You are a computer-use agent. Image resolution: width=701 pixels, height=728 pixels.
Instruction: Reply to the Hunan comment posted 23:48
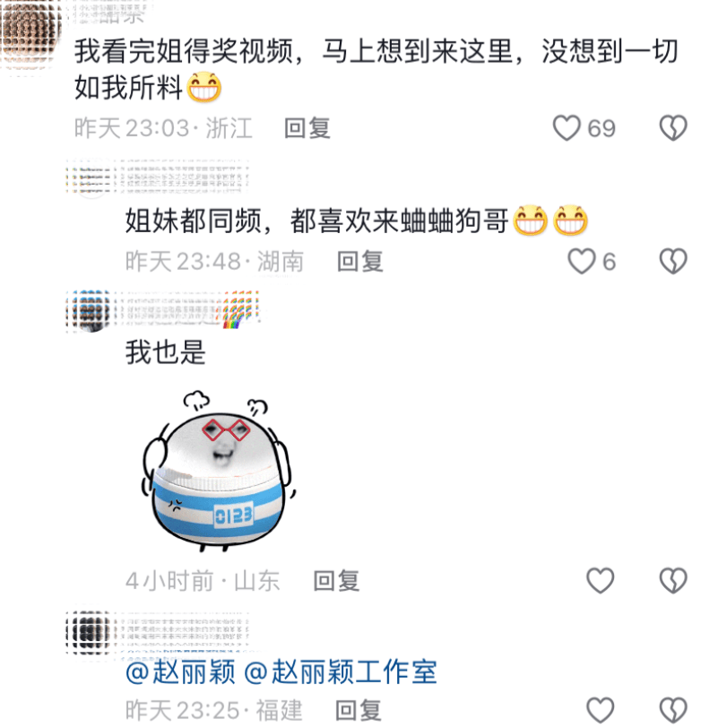(x=359, y=262)
